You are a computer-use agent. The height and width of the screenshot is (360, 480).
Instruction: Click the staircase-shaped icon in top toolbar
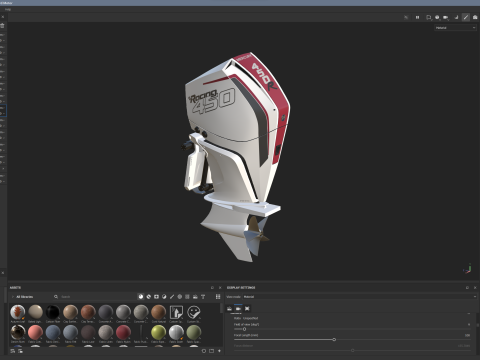pos(456,17)
